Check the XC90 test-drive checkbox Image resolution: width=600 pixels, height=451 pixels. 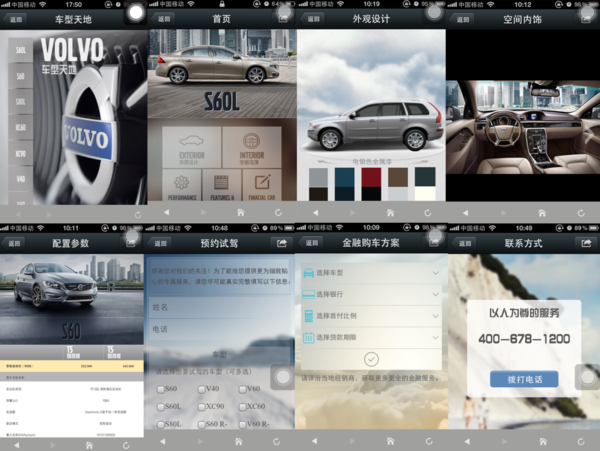(202, 407)
